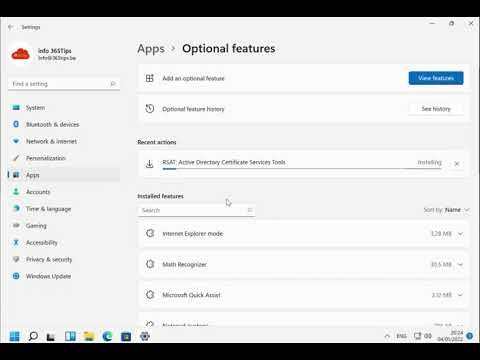The image size is (480, 360).
Task: Open Privacy & security category
Action: click(64, 259)
